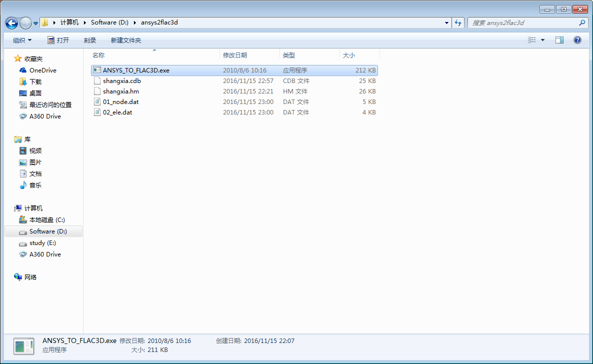The height and width of the screenshot is (364, 593).
Task: Expand the view options dropdown arrow
Action: 543,40
